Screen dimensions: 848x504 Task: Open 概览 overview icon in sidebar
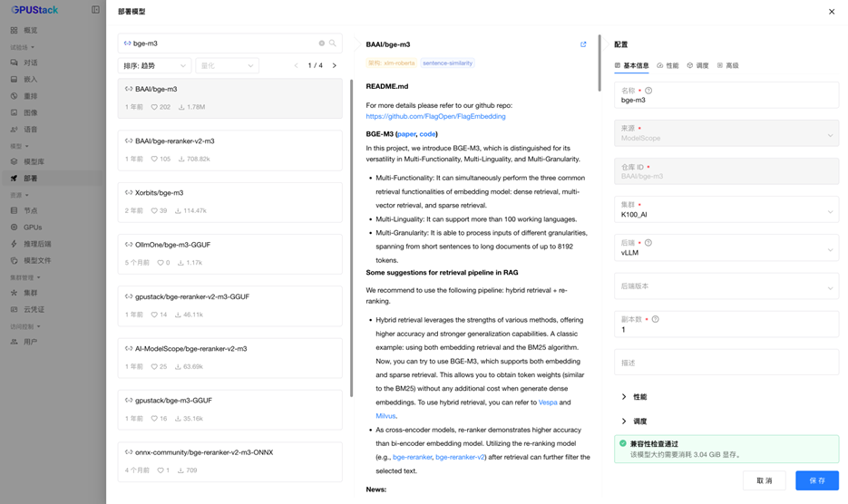coord(15,30)
